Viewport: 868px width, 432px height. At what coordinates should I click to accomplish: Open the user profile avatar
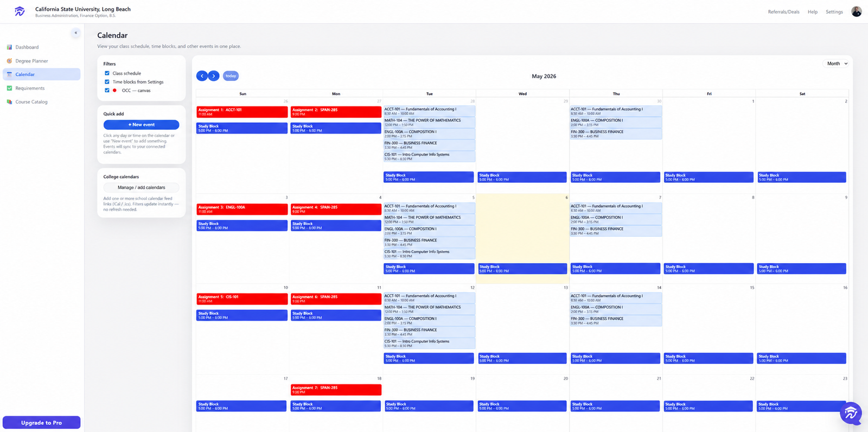(856, 11)
